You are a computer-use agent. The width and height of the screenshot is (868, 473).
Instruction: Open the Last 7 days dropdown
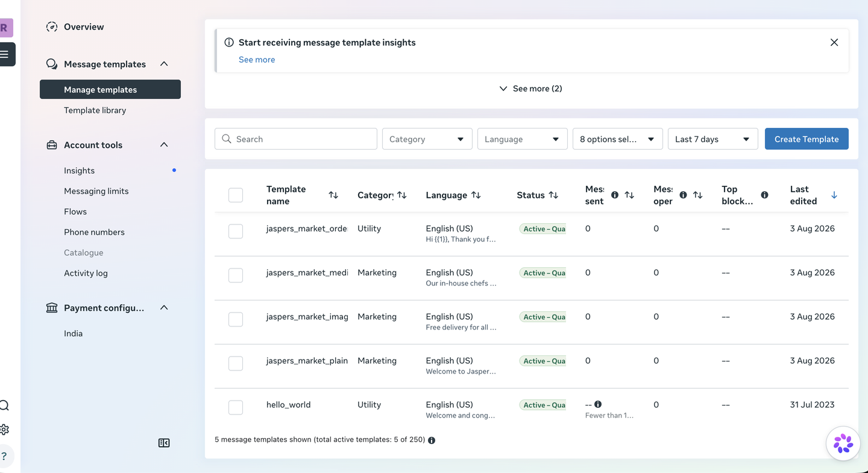[x=713, y=139]
